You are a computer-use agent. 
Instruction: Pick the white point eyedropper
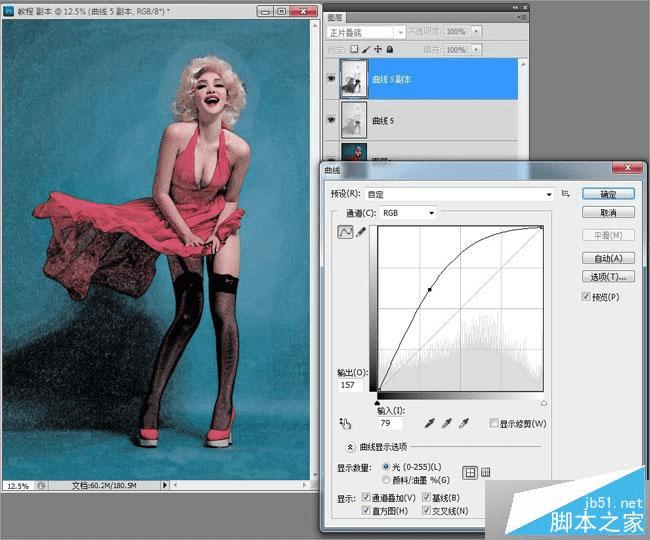463,423
